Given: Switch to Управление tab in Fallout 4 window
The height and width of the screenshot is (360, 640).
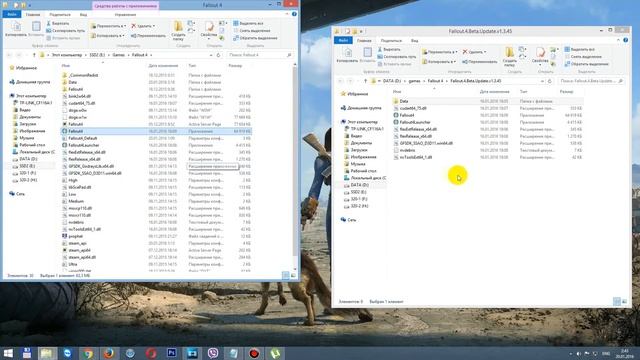Looking at the screenshot, I should pos(125,14).
